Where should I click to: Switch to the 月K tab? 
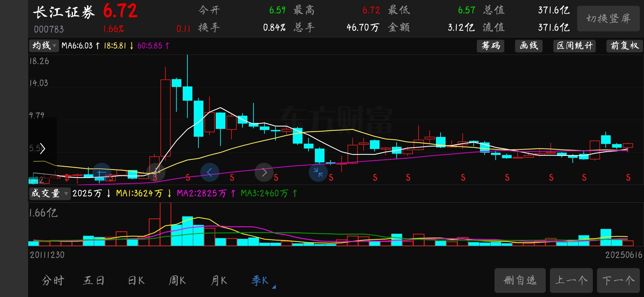(x=219, y=280)
